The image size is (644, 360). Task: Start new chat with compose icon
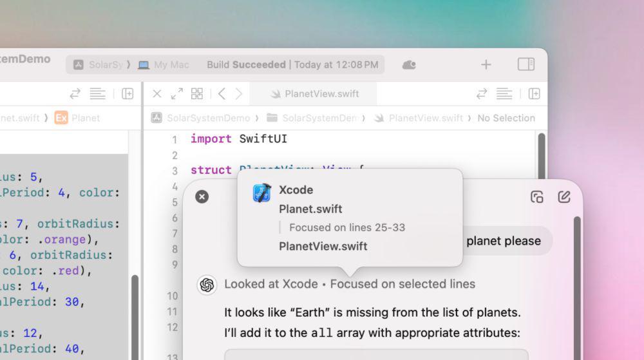564,197
